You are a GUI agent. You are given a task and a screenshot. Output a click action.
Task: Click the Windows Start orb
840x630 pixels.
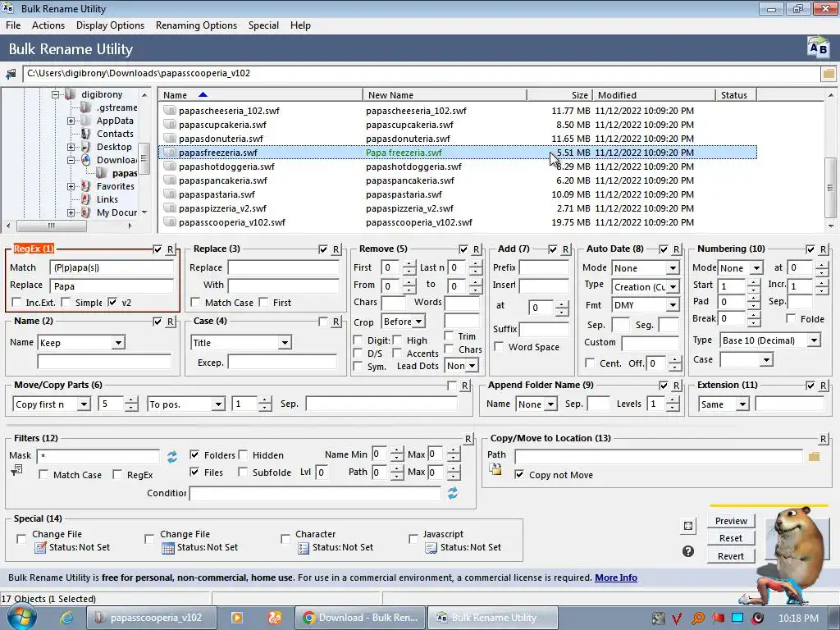[21, 617]
